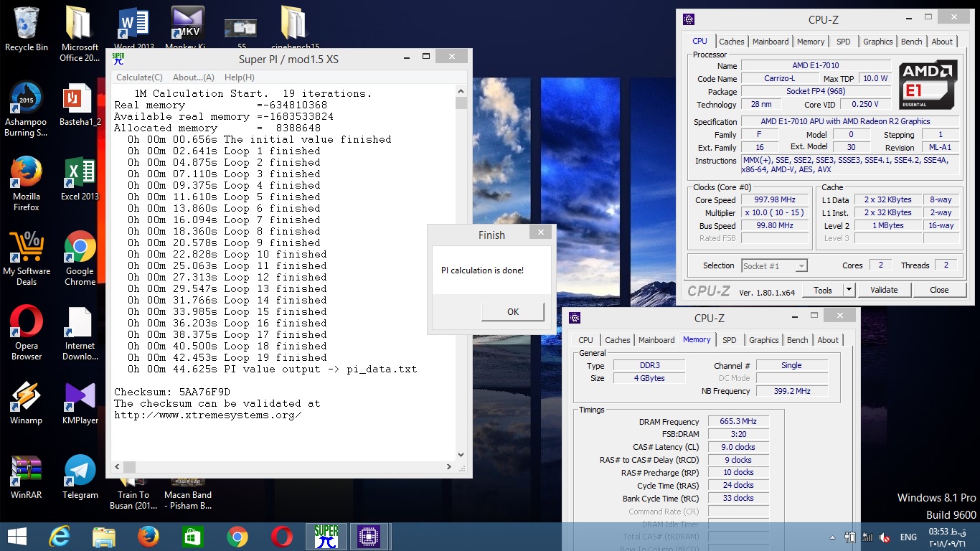The image size is (980, 551).
Task: Open the Socket #1 selection dropdown
Action: click(x=774, y=265)
